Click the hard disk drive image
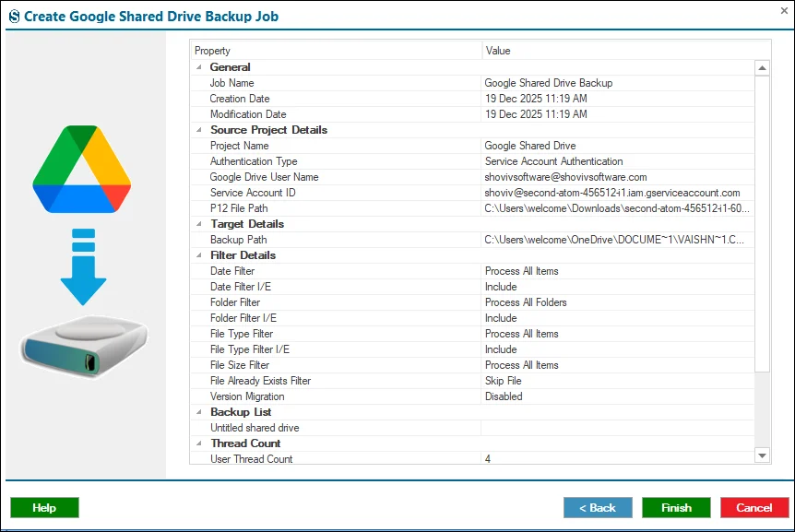 (x=84, y=346)
